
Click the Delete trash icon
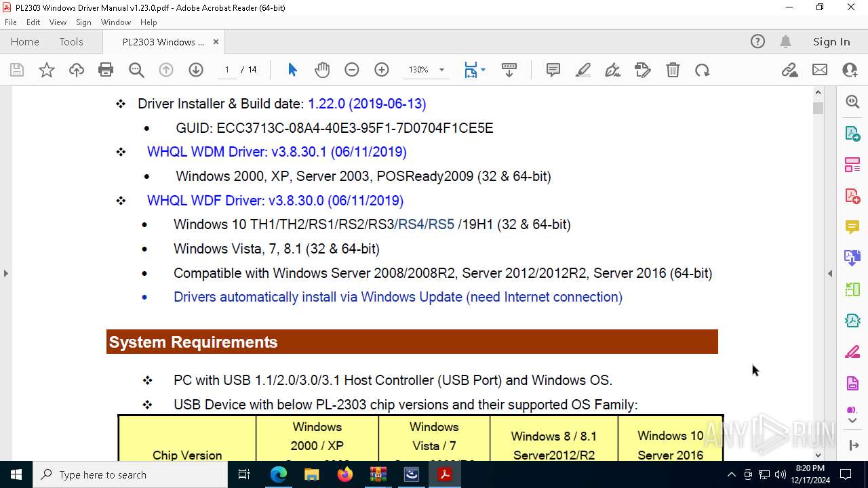click(x=673, y=70)
